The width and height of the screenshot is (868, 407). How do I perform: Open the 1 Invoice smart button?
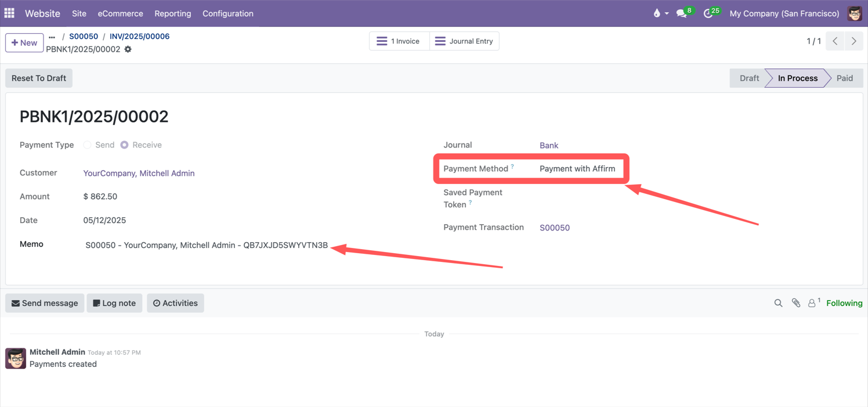click(x=399, y=41)
